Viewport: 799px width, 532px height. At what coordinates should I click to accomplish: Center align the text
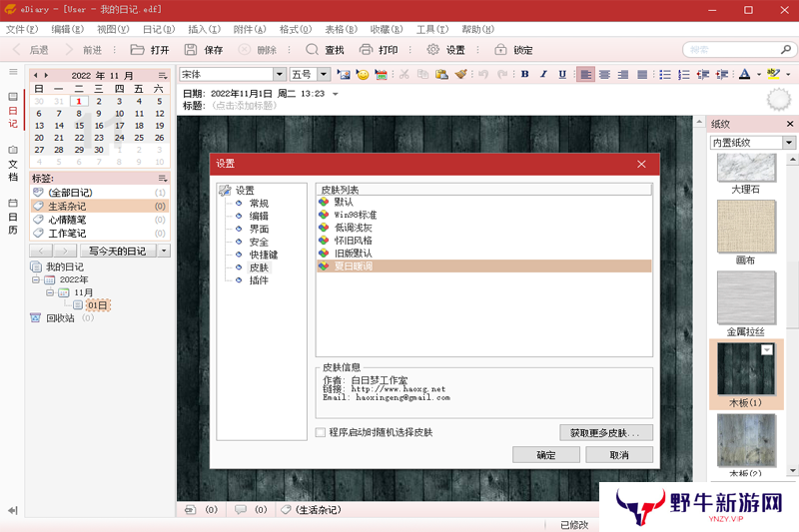click(605, 75)
